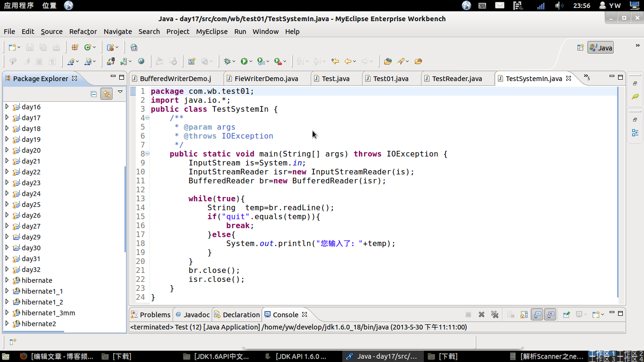This screenshot has width=644, height=362.
Task: Click the green Run button in toolbar
Action: pyautogui.click(x=244, y=61)
